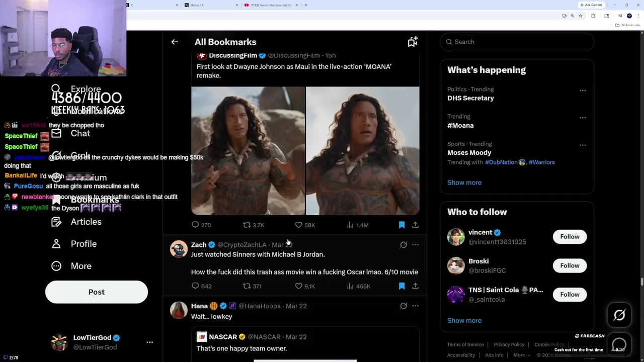Viewport: 644px width, 362px height.
Task: Open Articles in the sidebar
Action: (x=76, y=222)
